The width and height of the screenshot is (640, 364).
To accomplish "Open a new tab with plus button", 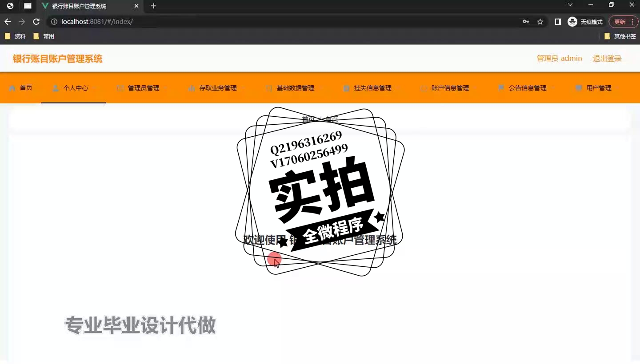I will pos(153,6).
